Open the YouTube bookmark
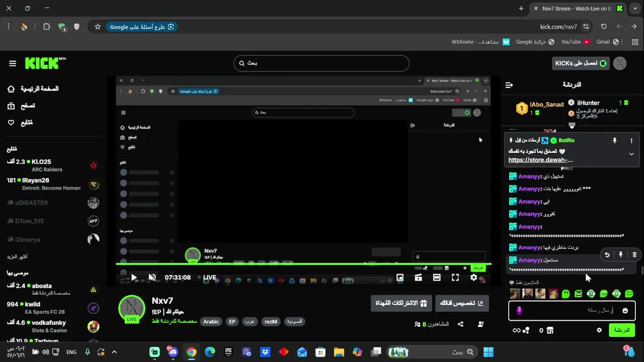 [576, 42]
